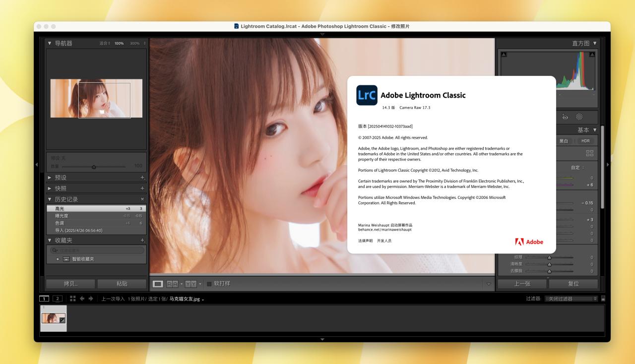The width and height of the screenshot is (635, 364).
Task: Select the Loupe view icon in toolbar
Action: pos(158,284)
